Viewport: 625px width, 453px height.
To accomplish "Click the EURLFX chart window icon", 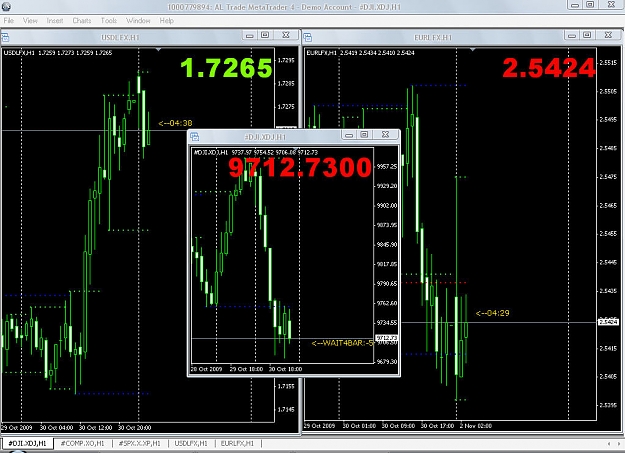I will pos(308,38).
